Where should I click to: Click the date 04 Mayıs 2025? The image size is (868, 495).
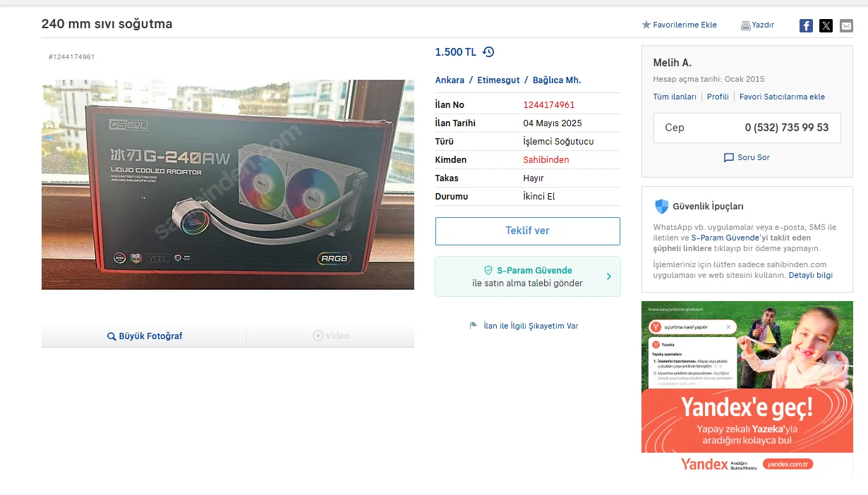pyautogui.click(x=553, y=123)
